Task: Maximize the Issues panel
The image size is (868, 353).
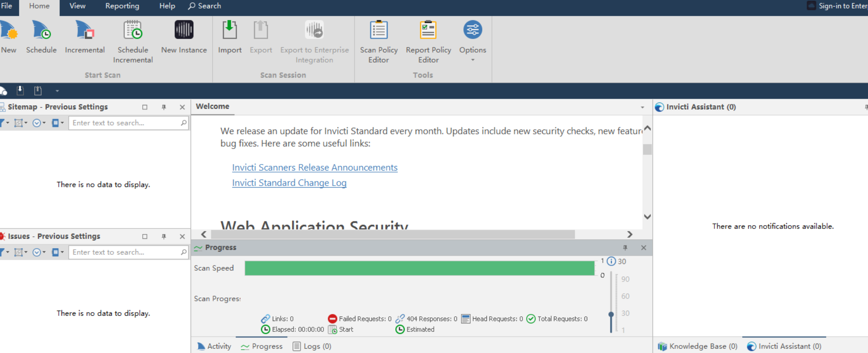Action: (145, 236)
